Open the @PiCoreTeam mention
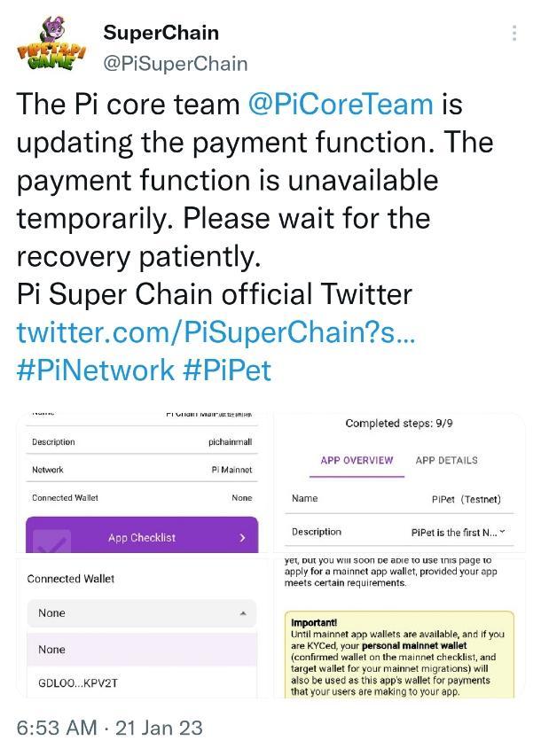Viewport: 541px width, 756px height. coord(341,105)
